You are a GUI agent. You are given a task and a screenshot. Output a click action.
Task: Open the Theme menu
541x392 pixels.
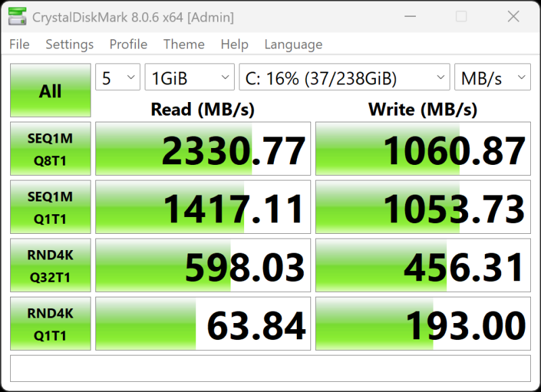tap(184, 45)
